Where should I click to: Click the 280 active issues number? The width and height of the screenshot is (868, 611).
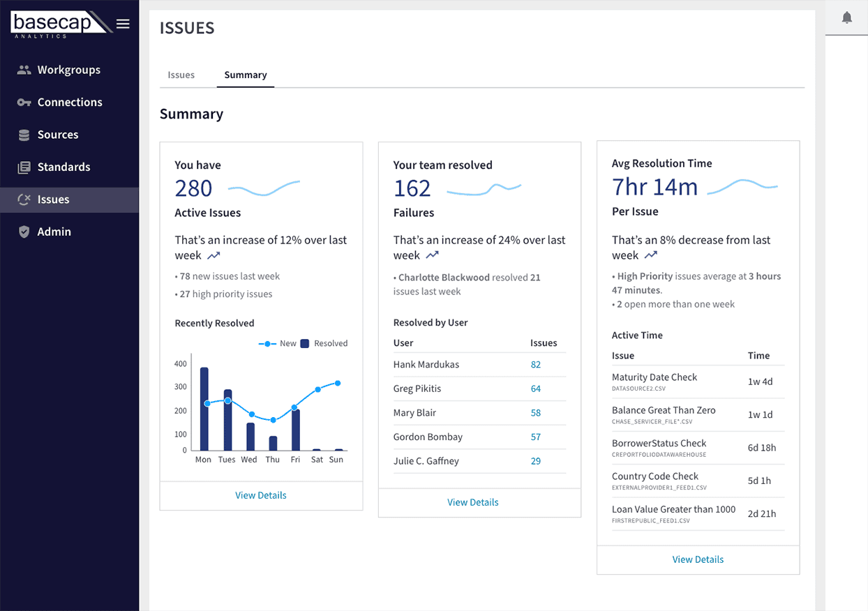pyautogui.click(x=193, y=188)
